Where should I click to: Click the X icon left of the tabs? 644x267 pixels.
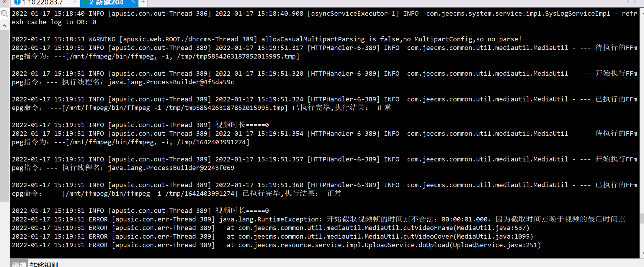[x=5, y=2]
